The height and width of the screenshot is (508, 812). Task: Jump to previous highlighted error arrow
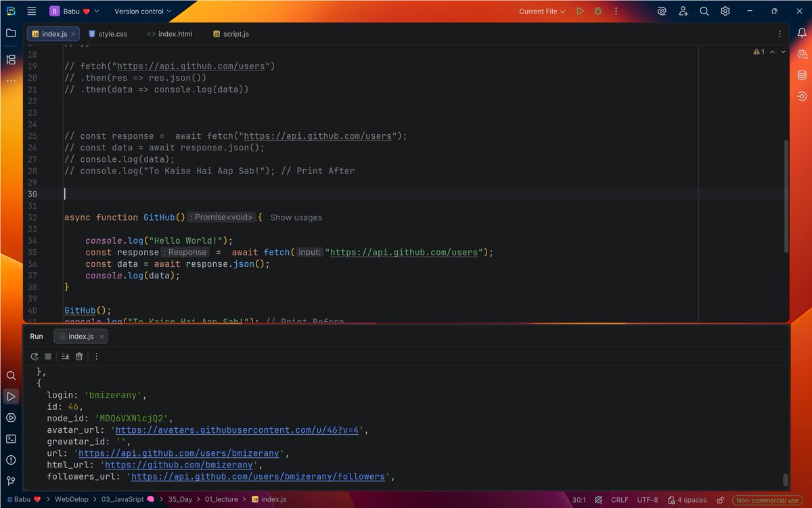[774, 51]
